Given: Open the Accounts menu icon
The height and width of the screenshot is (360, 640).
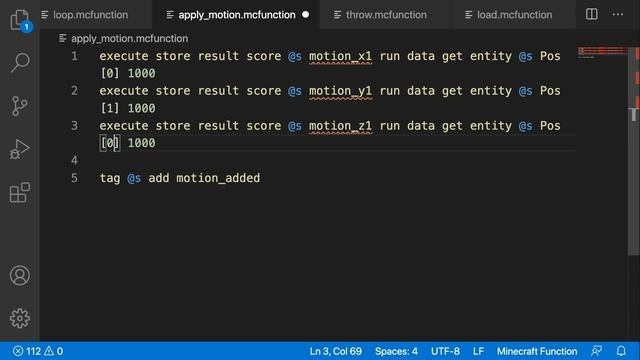Looking at the screenshot, I should coord(20,276).
